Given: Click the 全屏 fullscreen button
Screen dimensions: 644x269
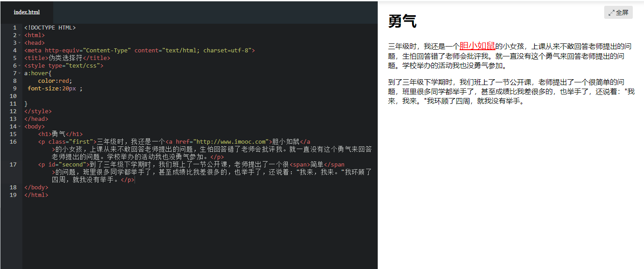Looking at the screenshot, I should point(619,12).
